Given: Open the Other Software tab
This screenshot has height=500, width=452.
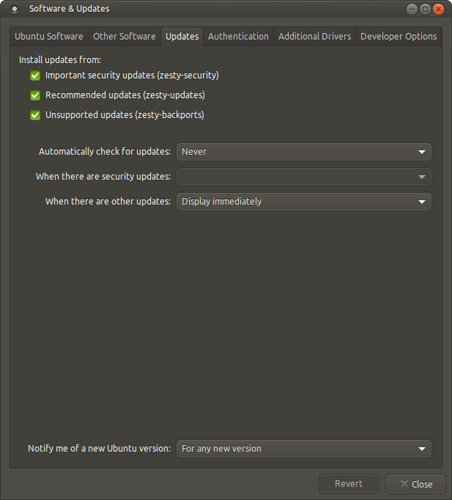Looking at the screenshot, I should 124,36.
